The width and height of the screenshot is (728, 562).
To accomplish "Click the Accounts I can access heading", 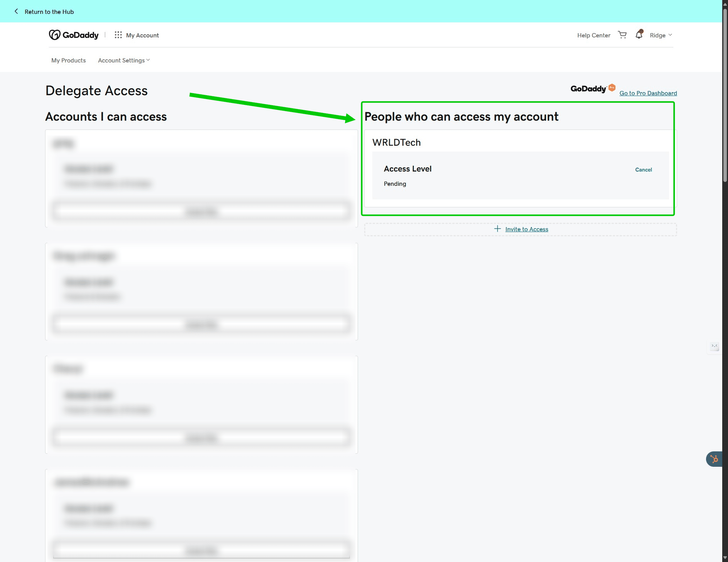I will click(x=106, y=117).
